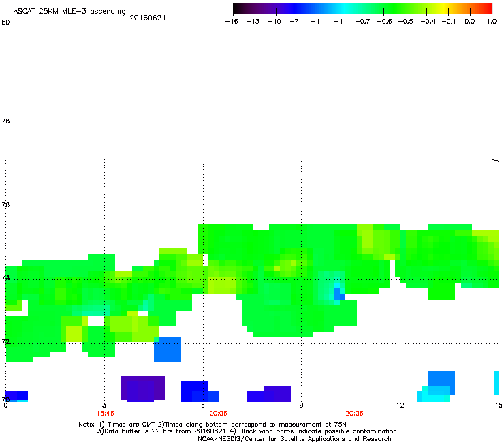Click the cyan section of the color bar
Image resolution: width=504 pixels, height=443 pixels.
click(x=344, y=9)
